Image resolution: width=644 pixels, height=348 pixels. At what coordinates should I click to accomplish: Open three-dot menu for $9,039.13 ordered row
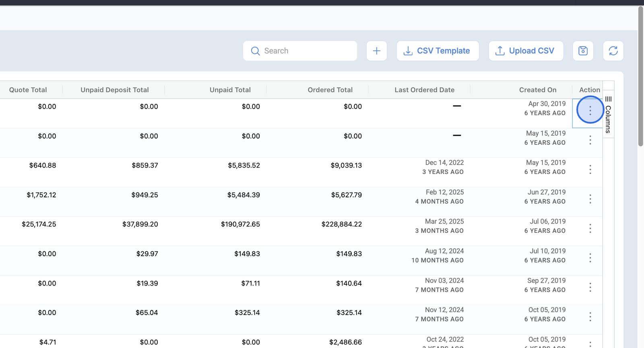click(590, 170)
